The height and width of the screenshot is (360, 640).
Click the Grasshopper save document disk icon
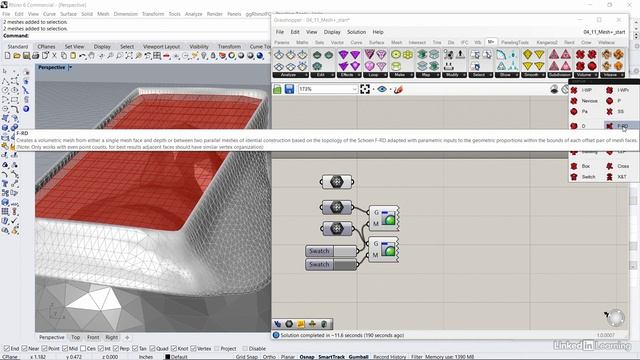pos(289,89)
